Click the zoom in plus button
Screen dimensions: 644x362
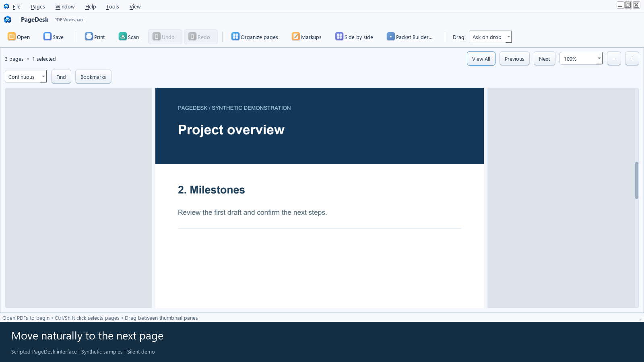pos(632,59)
